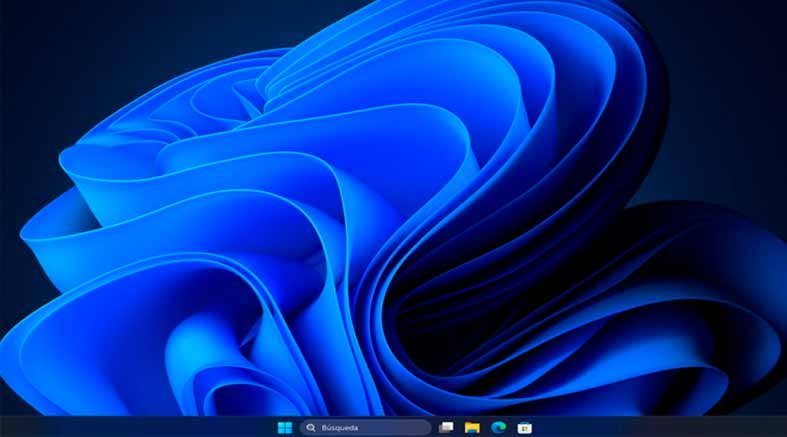The image size is (787, 437).
Task: Click the magnifying glass search icon
Action: point(311,427)
